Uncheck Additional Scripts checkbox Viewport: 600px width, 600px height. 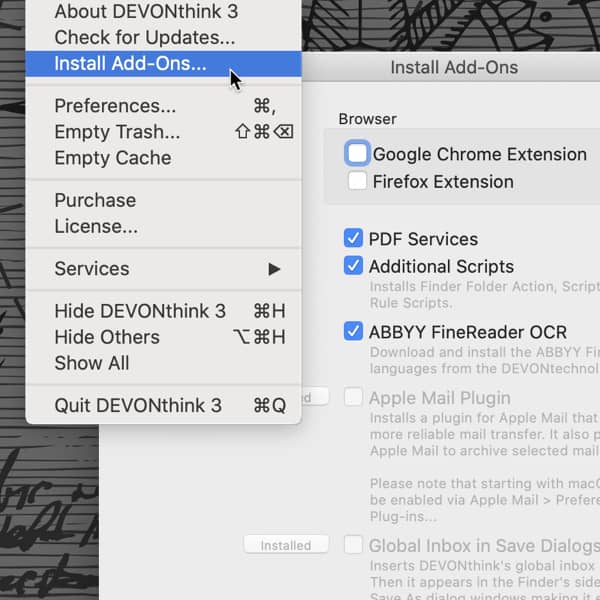pyautogui.click(x=353, y=266)
